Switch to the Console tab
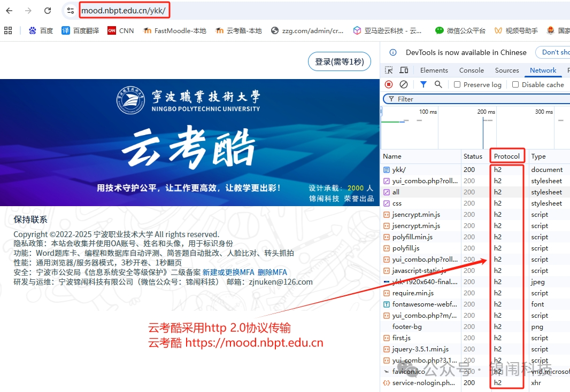 [472, 70]
